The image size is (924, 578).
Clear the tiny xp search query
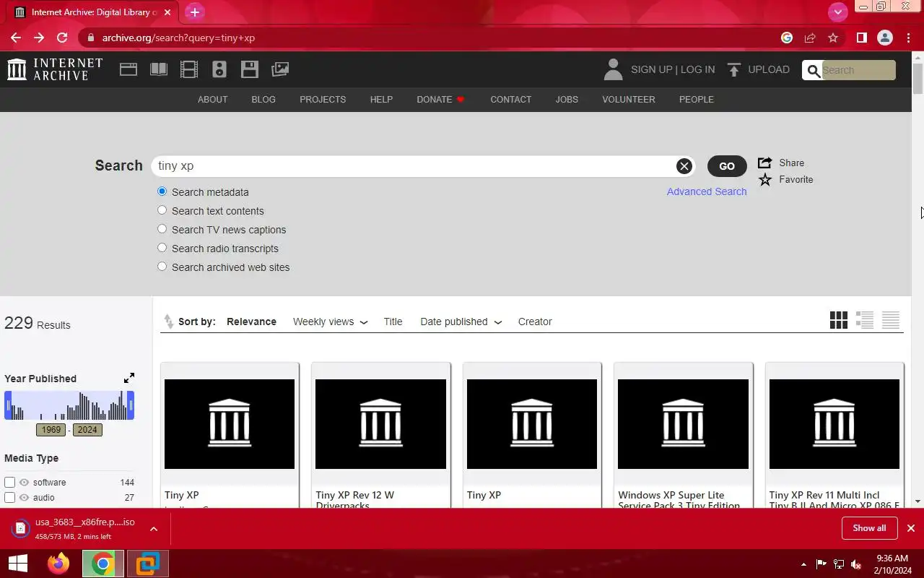tap(684, 166)
